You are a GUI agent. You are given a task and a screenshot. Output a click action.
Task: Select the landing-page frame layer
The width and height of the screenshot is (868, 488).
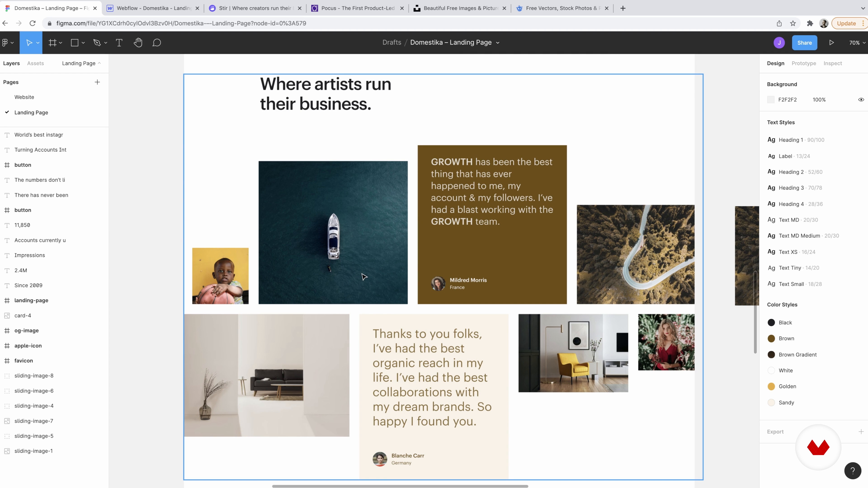(31, 300)
